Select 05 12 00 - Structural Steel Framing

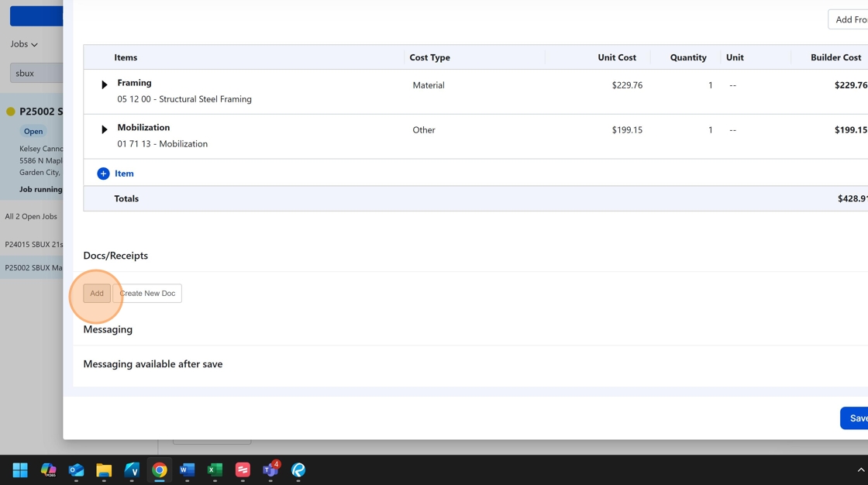[x=184, y=99]
